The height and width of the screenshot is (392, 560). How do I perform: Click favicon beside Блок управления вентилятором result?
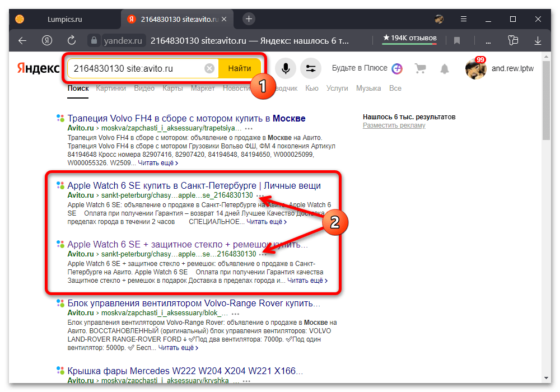point(60,303)
